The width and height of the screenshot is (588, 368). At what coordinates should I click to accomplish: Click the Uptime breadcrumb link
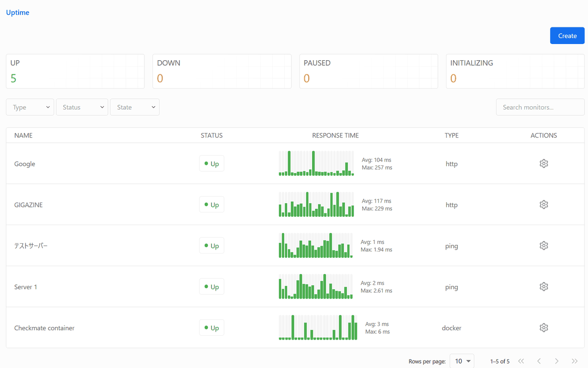coord(18,13)
